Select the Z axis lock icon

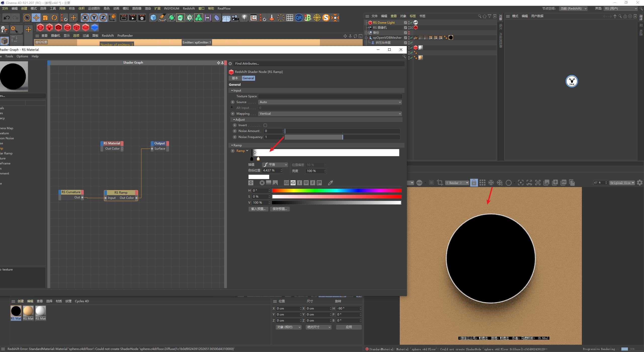click(103, 18)
